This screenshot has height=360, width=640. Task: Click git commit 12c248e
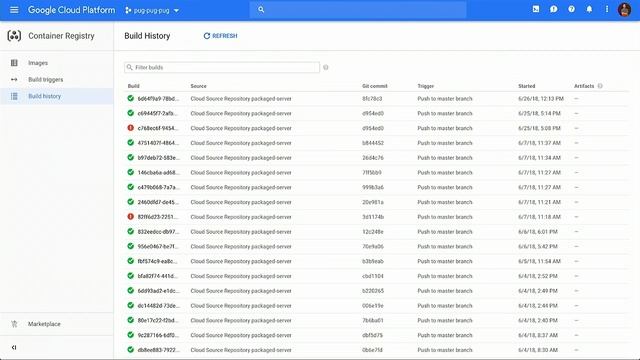coord(373,232)
